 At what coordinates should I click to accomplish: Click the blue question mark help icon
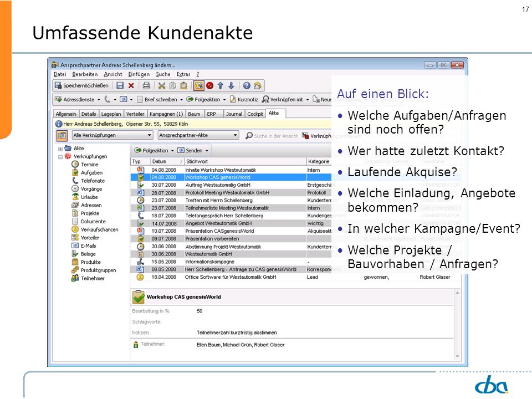tap(247, 85)
